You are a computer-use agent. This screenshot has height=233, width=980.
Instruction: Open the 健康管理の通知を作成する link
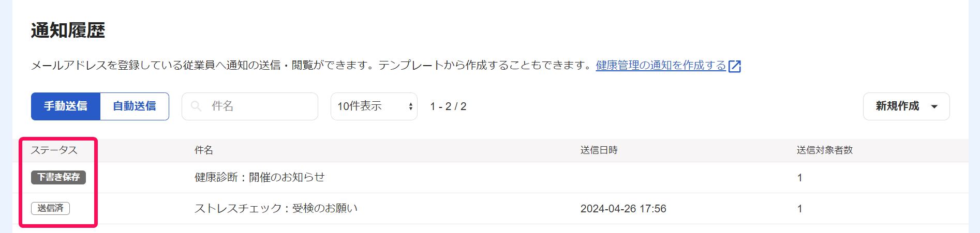click(661, 66)
